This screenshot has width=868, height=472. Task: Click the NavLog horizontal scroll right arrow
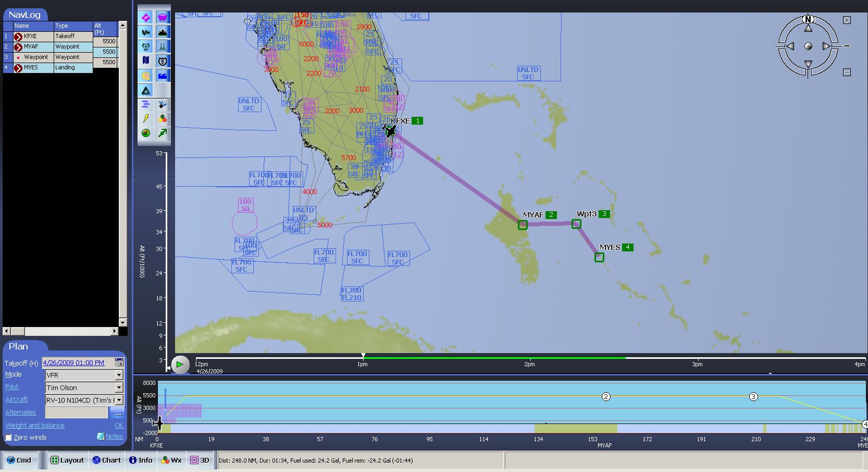click(x=115, y=331)
